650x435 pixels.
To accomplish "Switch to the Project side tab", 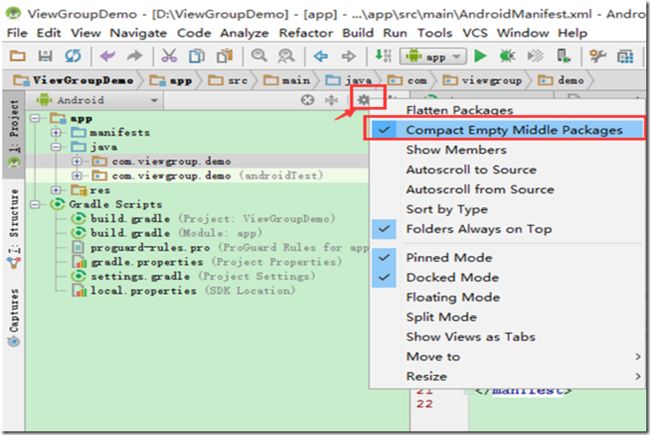I will (x=14, y=134).
